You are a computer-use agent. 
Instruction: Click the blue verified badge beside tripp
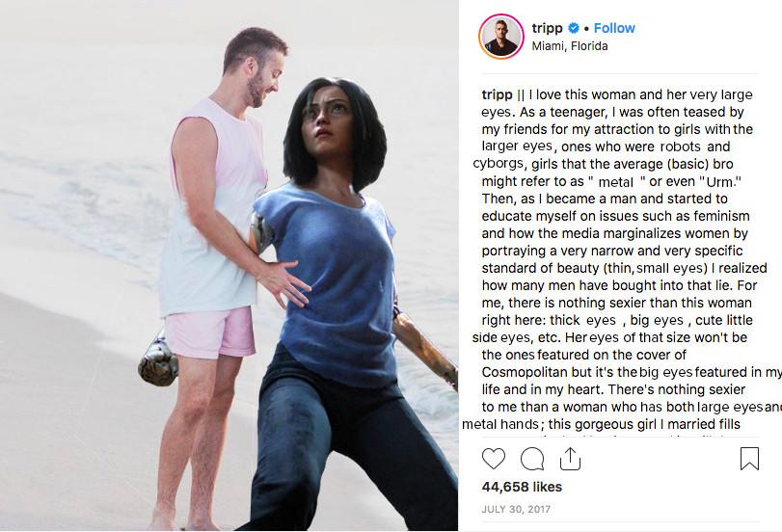coord(574,28)
